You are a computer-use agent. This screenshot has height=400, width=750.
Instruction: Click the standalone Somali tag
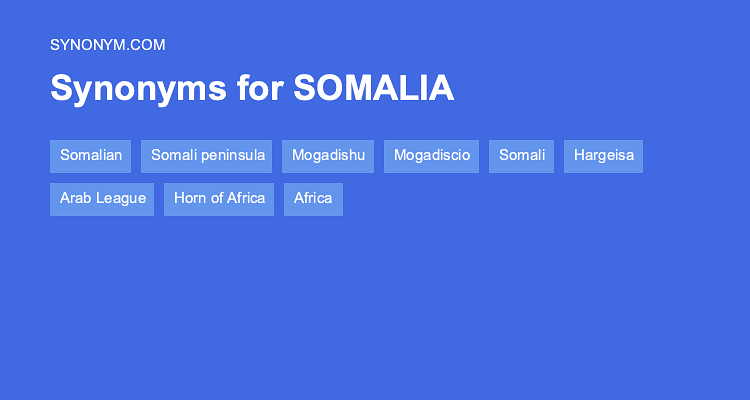pyautogui.click(x=521, y=156)
